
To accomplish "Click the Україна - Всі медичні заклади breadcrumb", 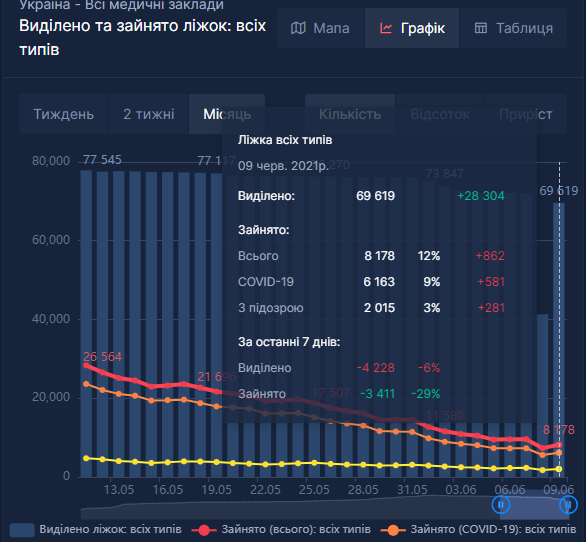I will pyautogui.click(x=121, y=5).
